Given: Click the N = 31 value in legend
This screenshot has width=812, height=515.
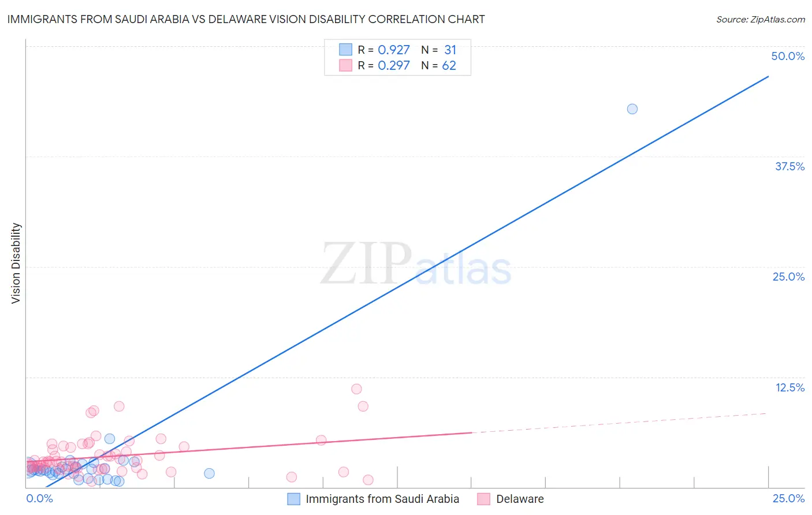Looking at the screenshot, I should [439, 50].
